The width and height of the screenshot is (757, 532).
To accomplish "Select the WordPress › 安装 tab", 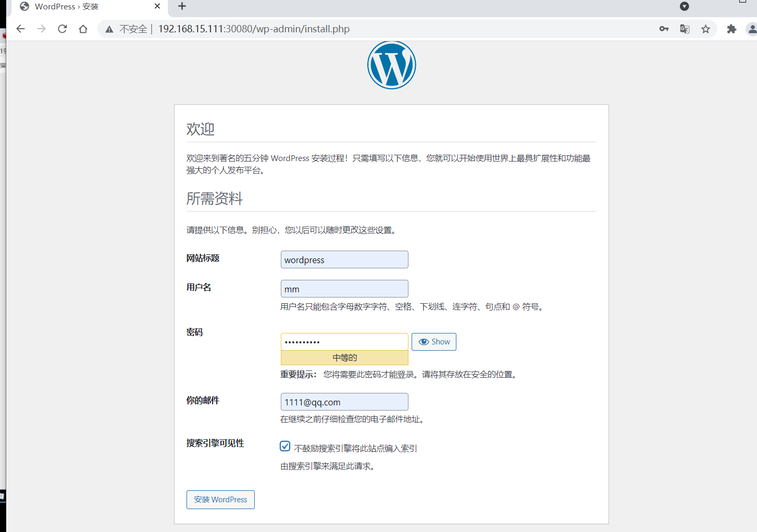I will click(89, 6).
